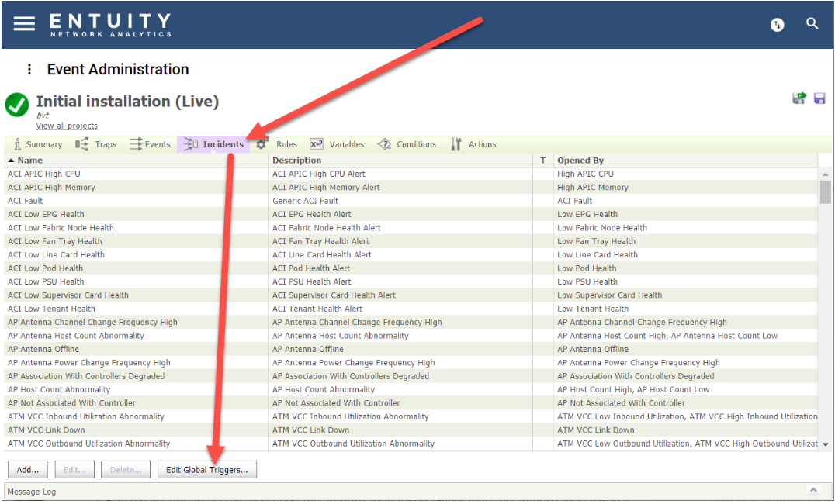Viewport: 835px width, 504px height.
Task: Follow the View all projects link
Action: coord(67,126)
